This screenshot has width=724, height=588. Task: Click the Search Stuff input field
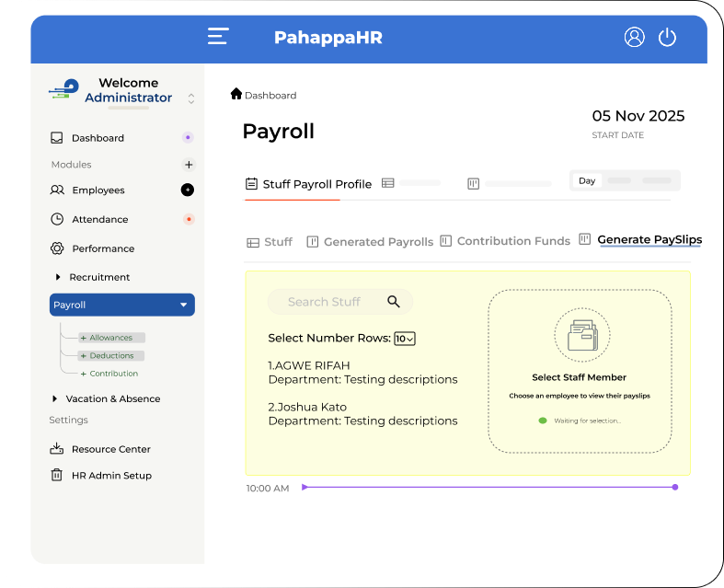[x=327, y=302]
